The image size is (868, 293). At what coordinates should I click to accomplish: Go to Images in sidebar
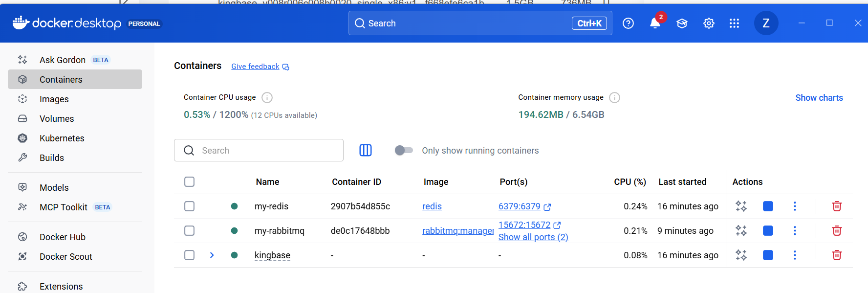tap(75, 99)
